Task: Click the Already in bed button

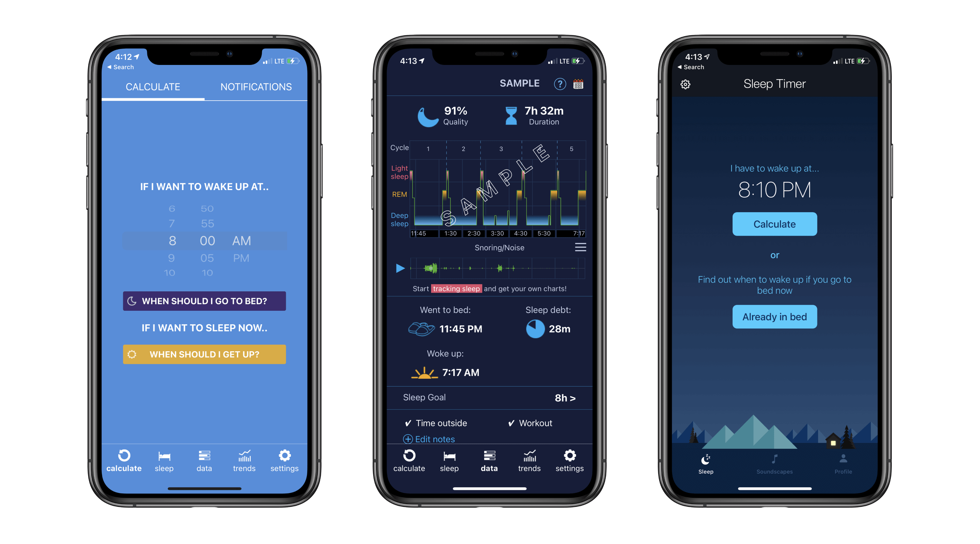Action: pyautogui.click(x=774, y=316)
